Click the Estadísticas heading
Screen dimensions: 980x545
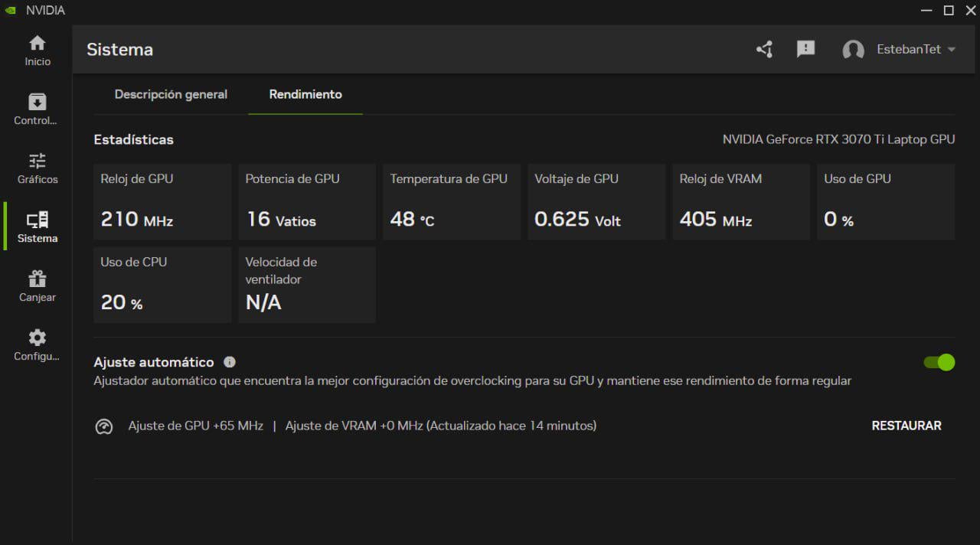pos(133,139)
